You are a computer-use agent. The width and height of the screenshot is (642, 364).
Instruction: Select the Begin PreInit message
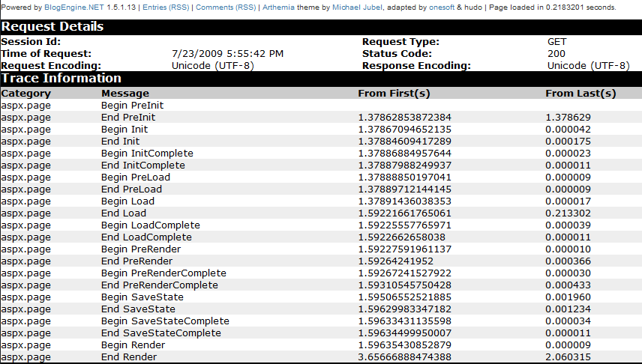point(132,105)
